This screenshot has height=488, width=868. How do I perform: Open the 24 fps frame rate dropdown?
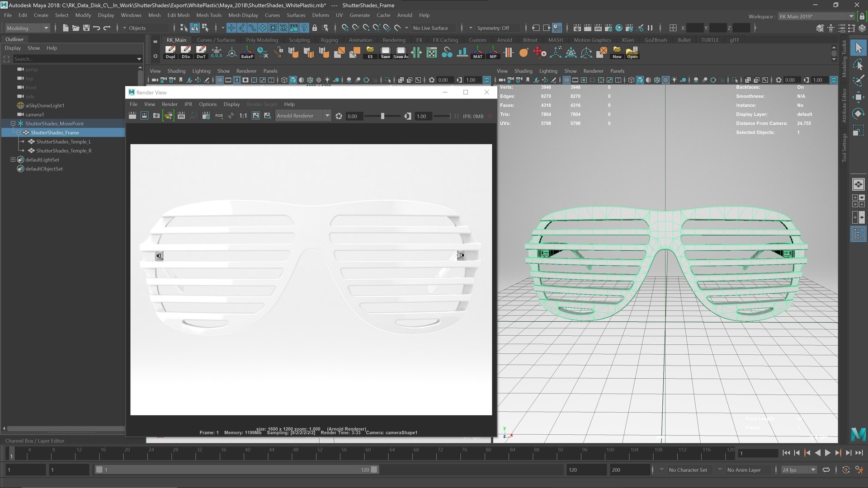tap(799, 470)
